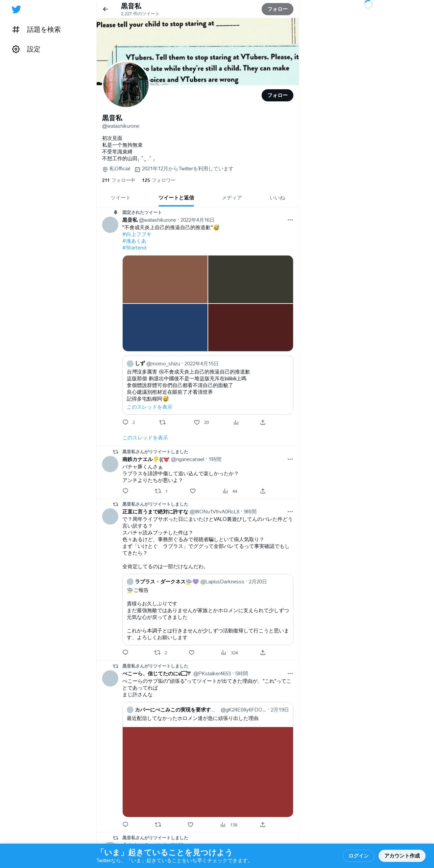The image size is (434, 868).
Task: Click the profile avatar picture
Action: [x=126, y=85]
